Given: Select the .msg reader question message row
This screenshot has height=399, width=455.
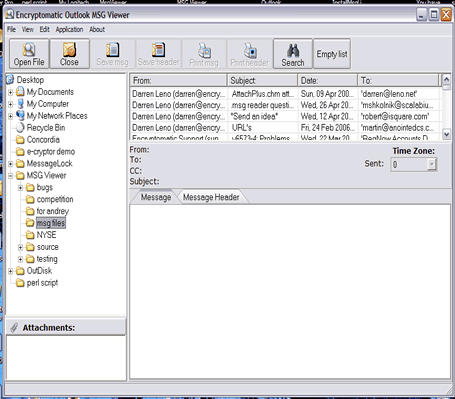Looking at the screenshot, I should point(285,105).
